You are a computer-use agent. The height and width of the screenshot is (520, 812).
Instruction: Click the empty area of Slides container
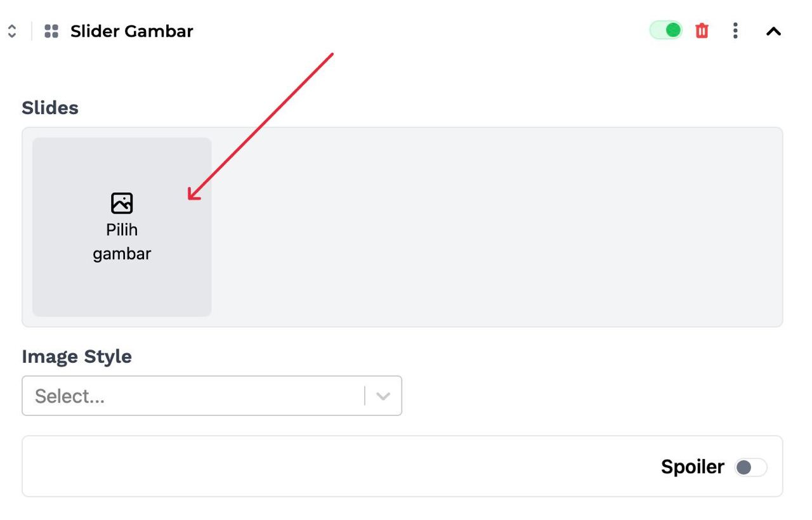point(495,227)
